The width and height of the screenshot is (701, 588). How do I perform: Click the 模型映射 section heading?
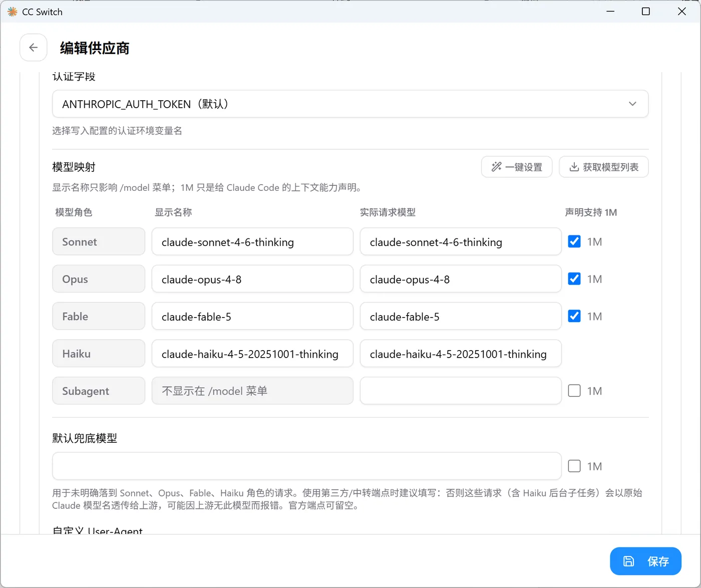[74, 167]
